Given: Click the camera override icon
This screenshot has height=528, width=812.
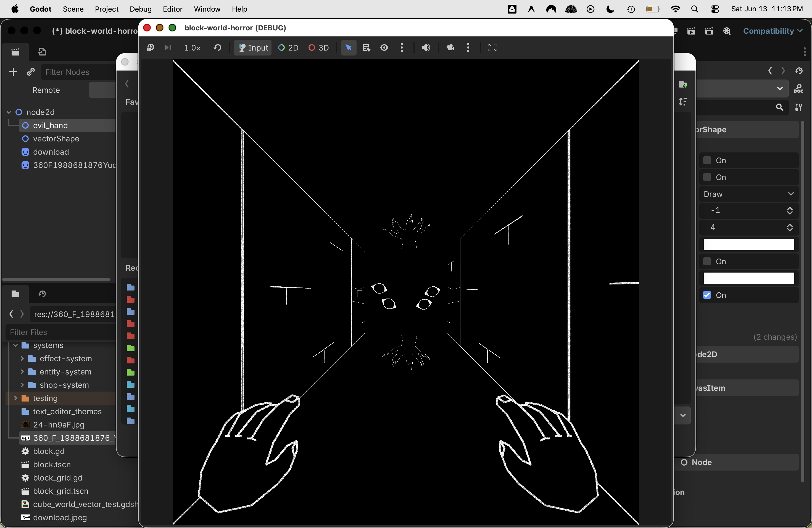Looking at the screenshot, I should [450, 48].
